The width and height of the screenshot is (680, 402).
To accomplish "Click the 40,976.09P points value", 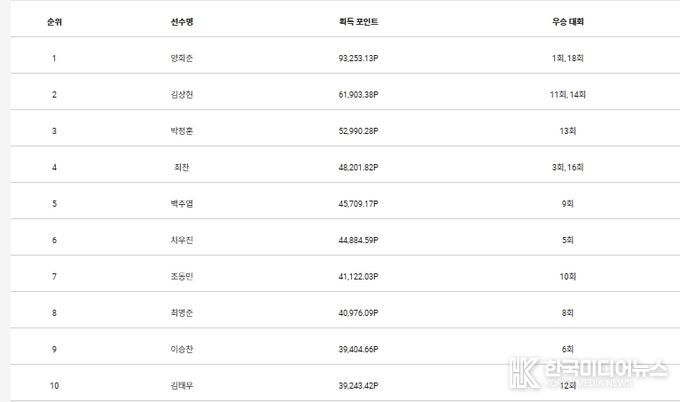I will (358, 313).
